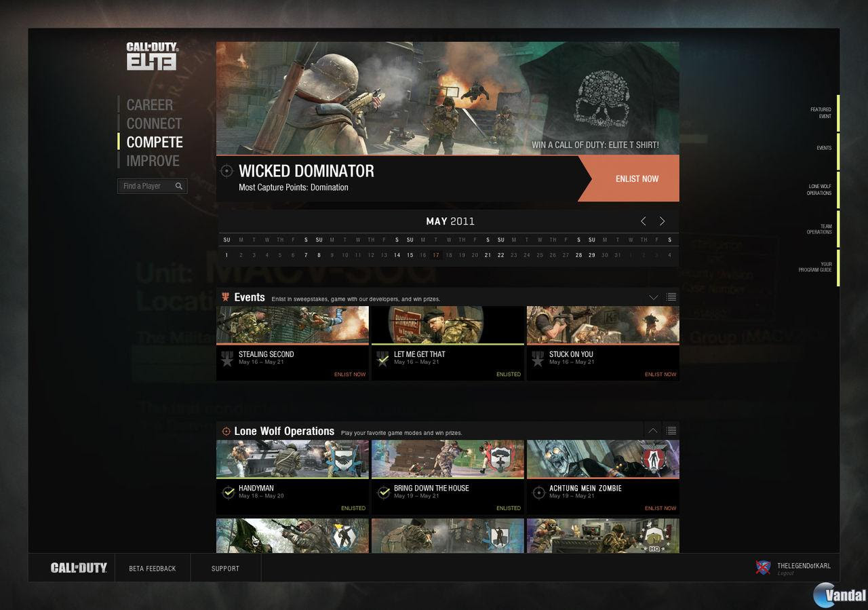
Task: Open the Connect section
Action: [154, 123]
